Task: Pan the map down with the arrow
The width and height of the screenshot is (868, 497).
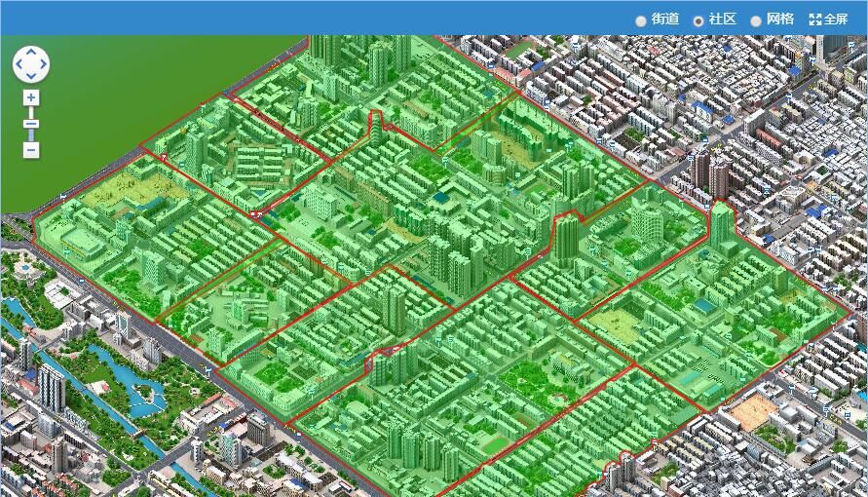Action: point(31,77)
